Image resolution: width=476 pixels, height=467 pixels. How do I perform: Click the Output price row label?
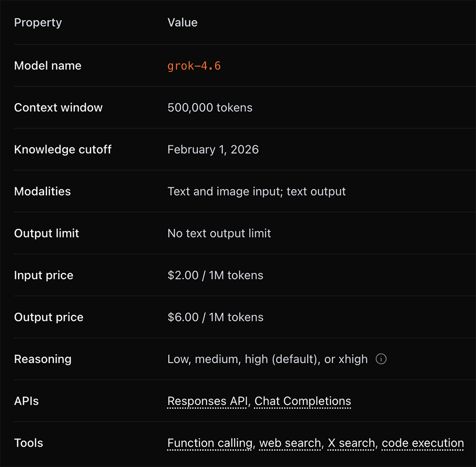coord(49,317)
